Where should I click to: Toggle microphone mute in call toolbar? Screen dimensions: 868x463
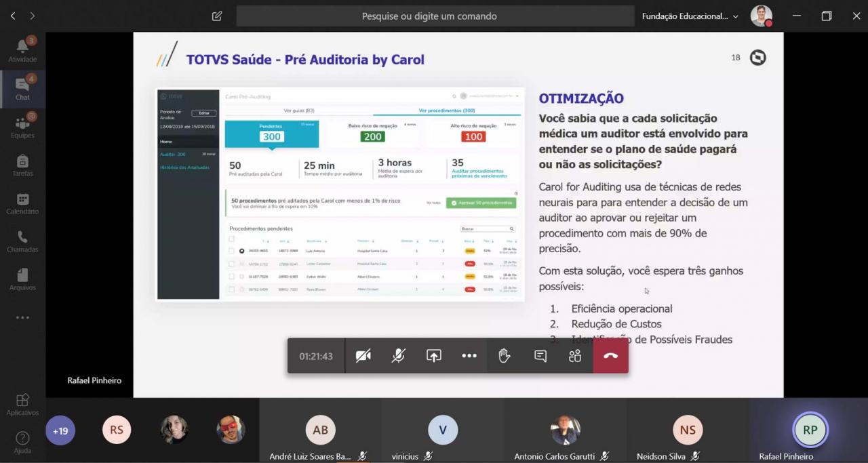click(x=398, y=356)
